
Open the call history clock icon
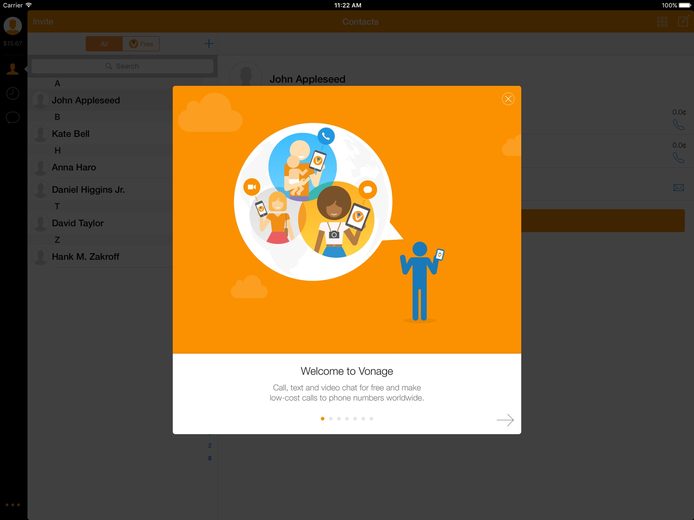pyautogui.click(x=12, y=93)
